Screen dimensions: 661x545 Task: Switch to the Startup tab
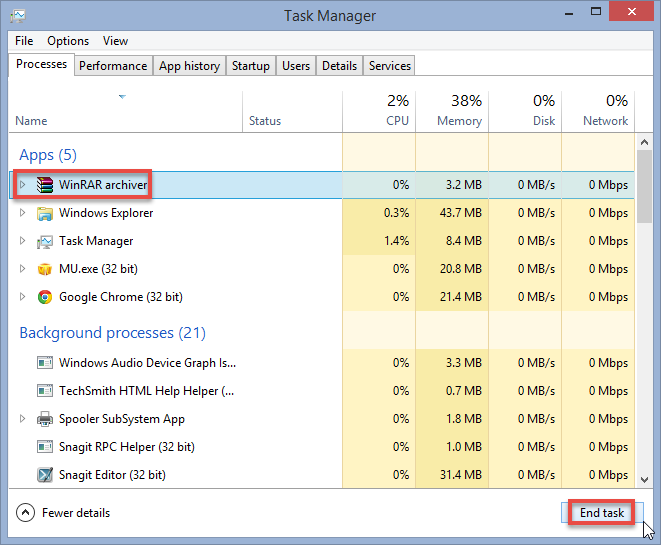pyautogui.click(x=251, y=66)
